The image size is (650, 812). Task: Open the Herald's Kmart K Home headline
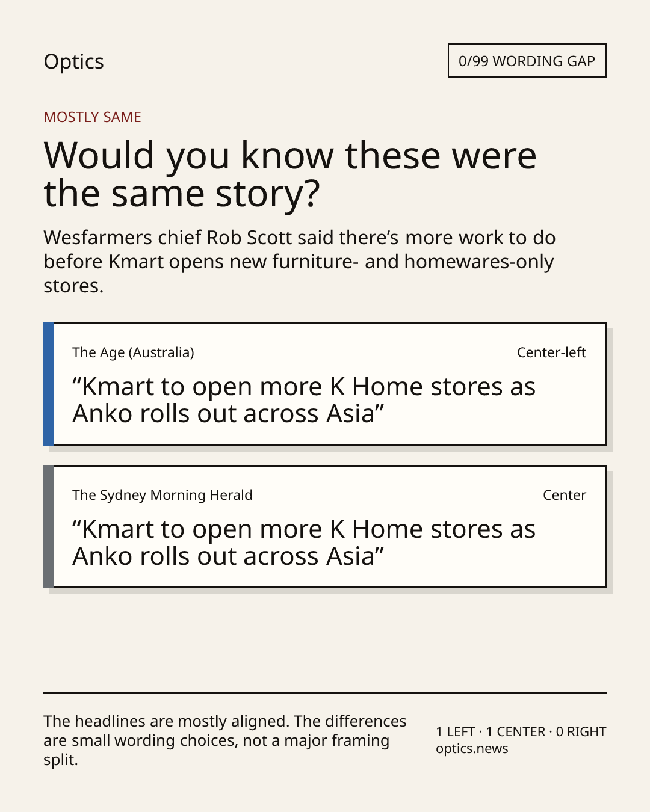click(304, 543)
